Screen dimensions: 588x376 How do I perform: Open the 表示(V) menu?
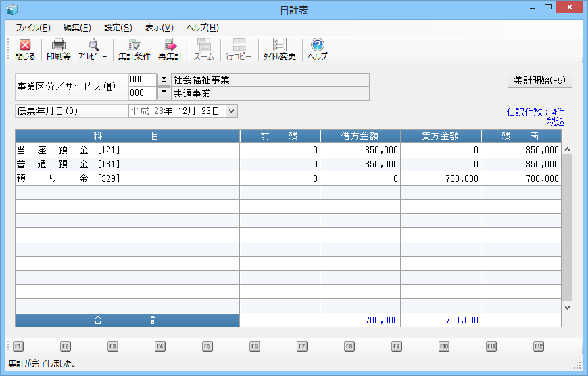coord(159,28)
